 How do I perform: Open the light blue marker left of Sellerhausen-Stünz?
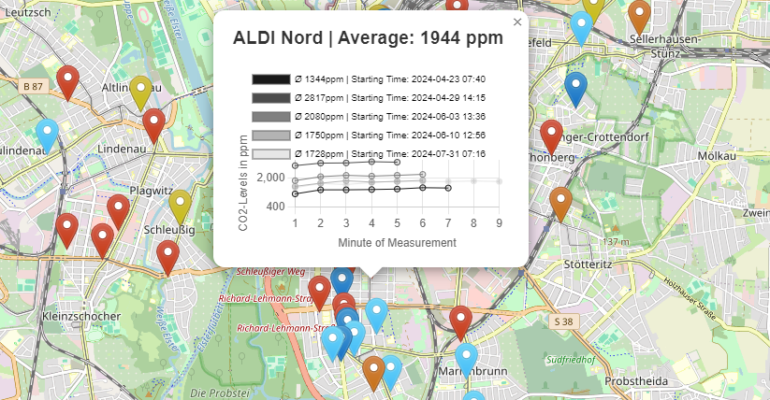point(581,29)
